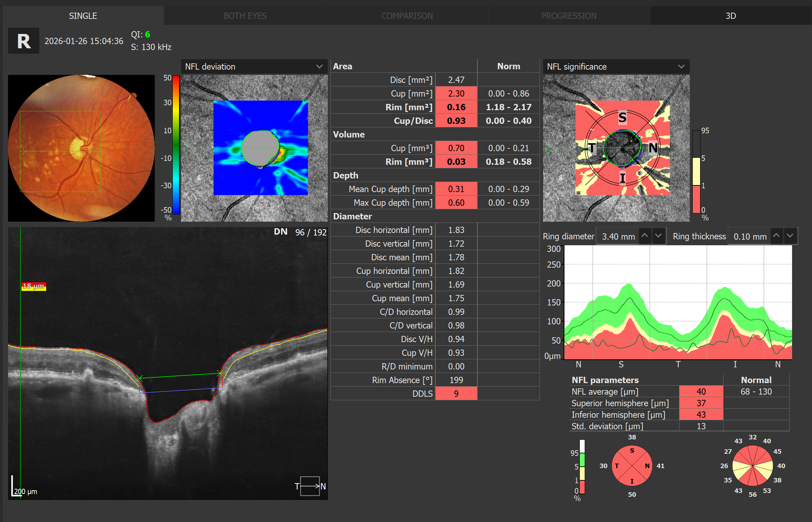812x522 pixels.
Task: Open the NFL significance map dropdown
Action: point(616,66)
